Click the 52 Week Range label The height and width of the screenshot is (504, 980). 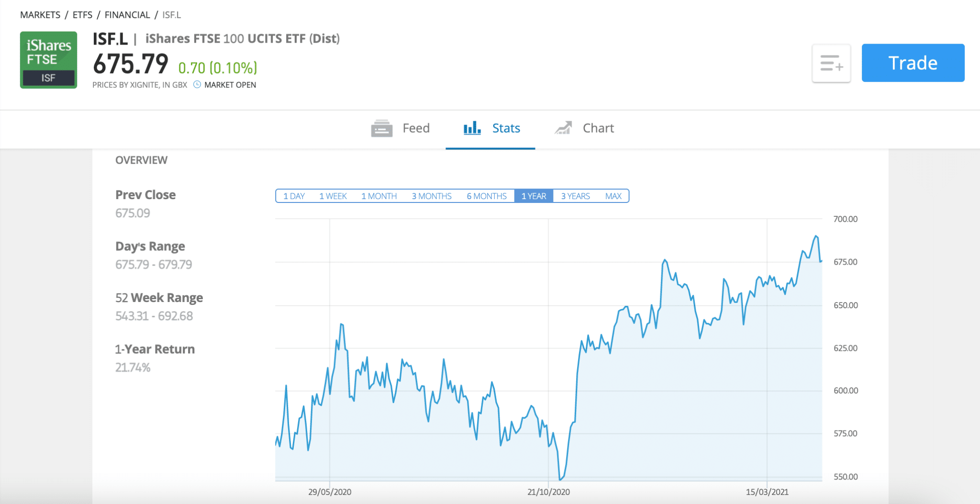159,298
